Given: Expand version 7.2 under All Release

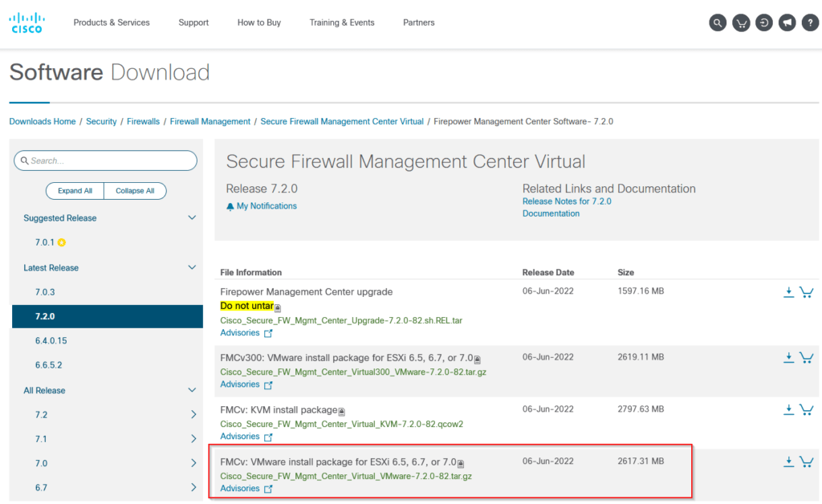Looking at the screenshot, I should 192,415.
